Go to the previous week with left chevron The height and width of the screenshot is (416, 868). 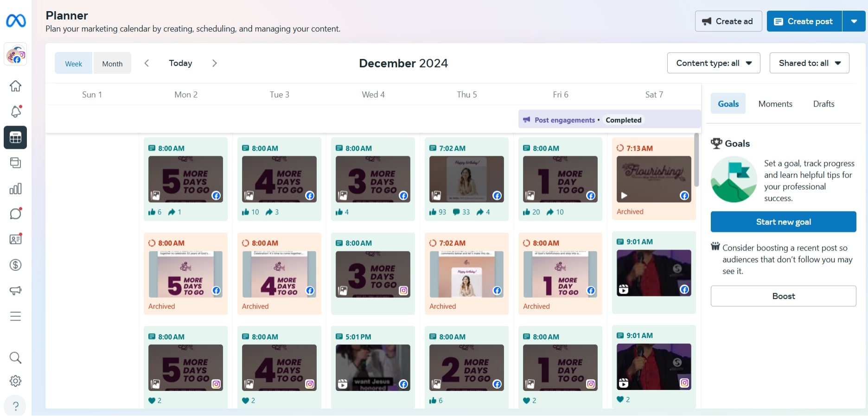click(147, 63)
